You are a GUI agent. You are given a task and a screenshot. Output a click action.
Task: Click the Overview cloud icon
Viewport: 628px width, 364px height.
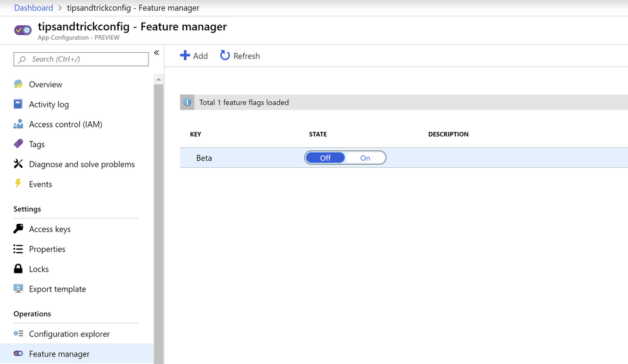[18, 84]
